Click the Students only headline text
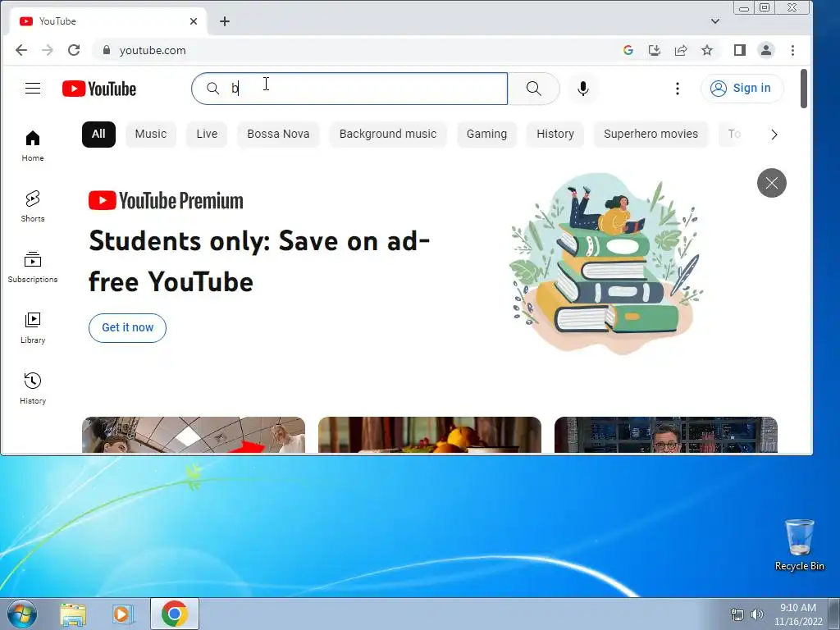 (259, 262)
